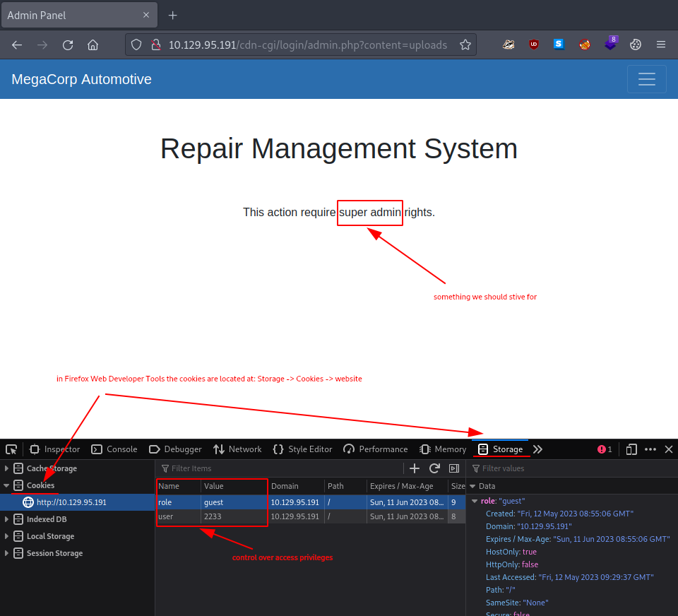The image size is (678, 616).
Task: Select the role cookie value guest
Action: (x=213, y=502)
